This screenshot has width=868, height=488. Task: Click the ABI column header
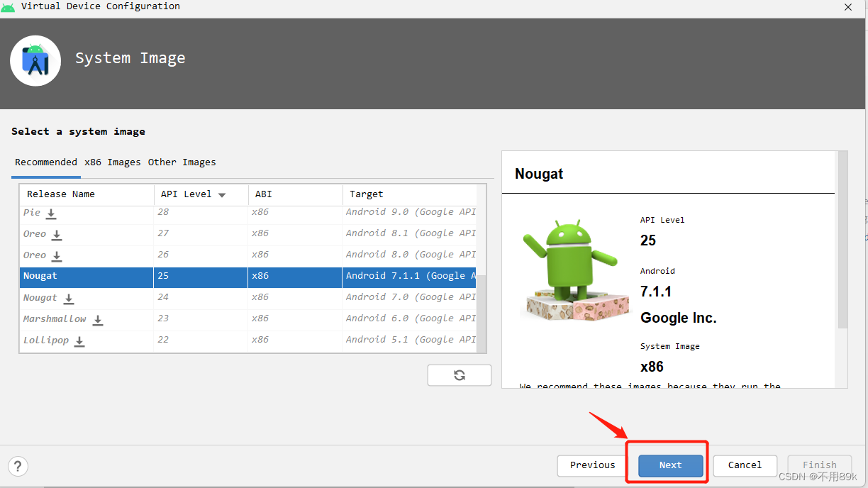coord(295,194)
